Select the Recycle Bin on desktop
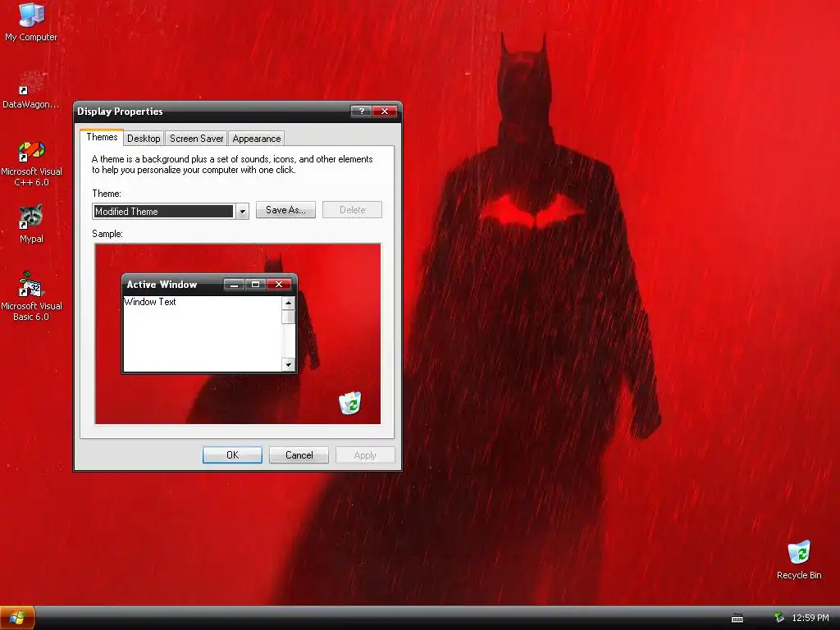The height and width of the screenshot is (630, 840). pyautogui.click(x=799, y=559)
